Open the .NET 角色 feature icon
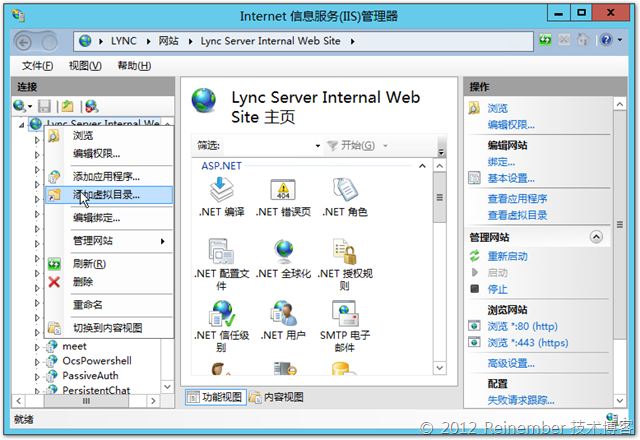 click(345, 190)
